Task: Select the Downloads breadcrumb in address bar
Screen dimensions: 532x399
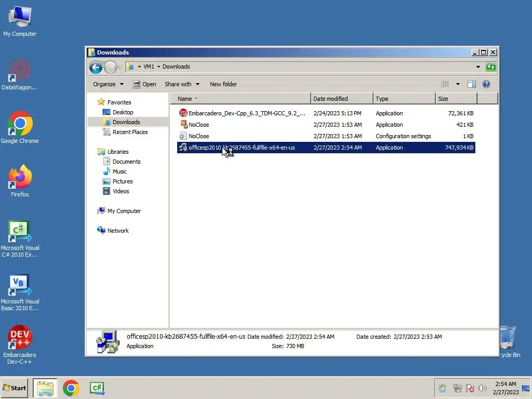Action: tap(176, 66)
